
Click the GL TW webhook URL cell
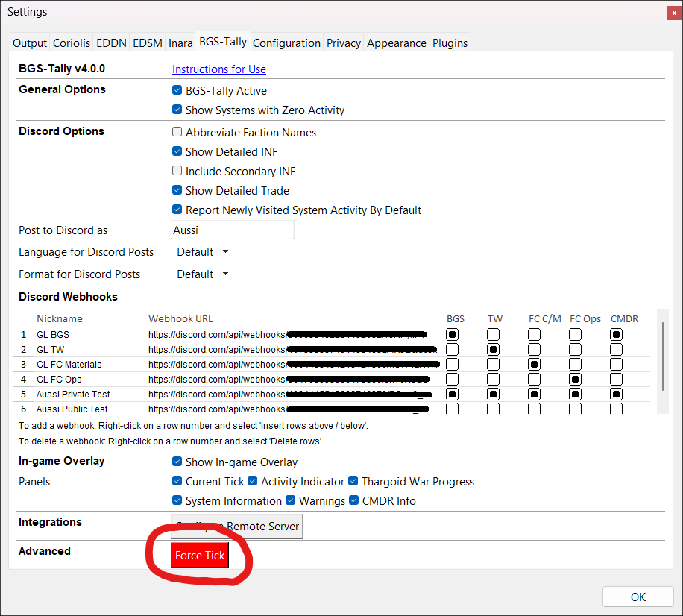(294, 349)
